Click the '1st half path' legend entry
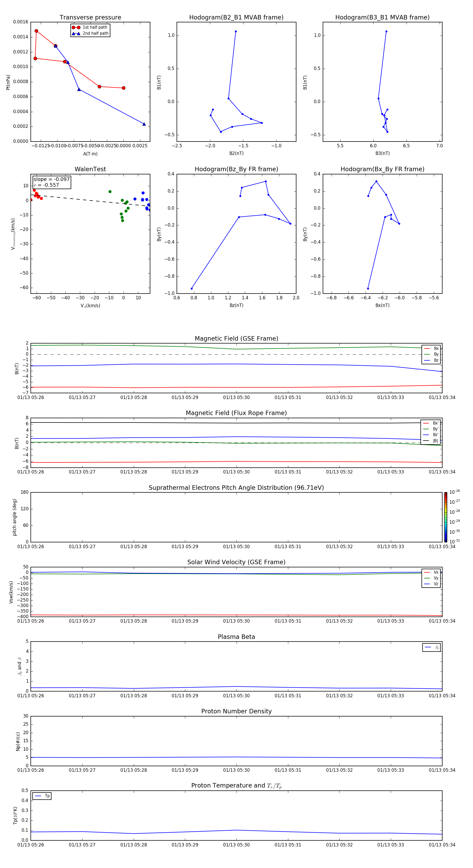This screenshot has height=868, width=473. click(x=90, y=27)
